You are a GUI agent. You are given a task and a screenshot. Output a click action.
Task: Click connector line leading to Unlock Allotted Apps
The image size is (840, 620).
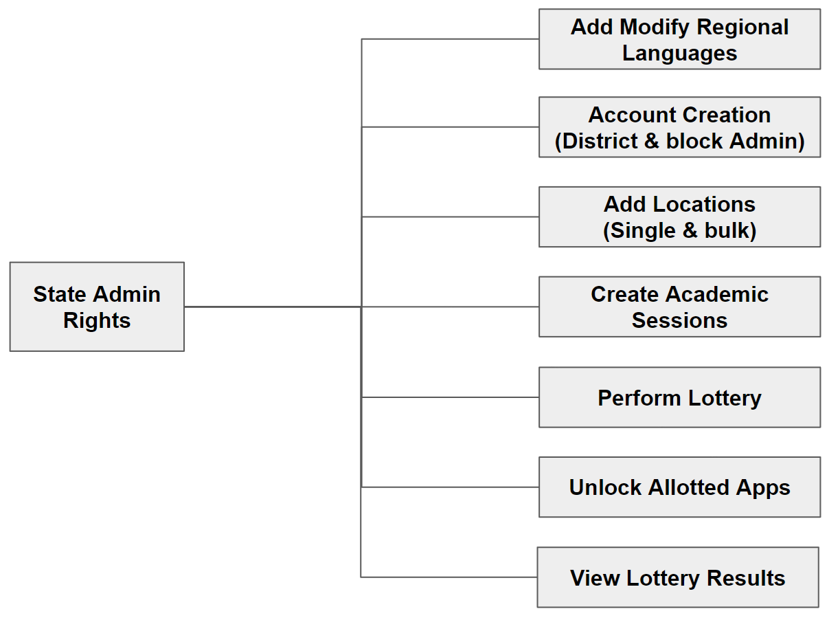point(450,487)
